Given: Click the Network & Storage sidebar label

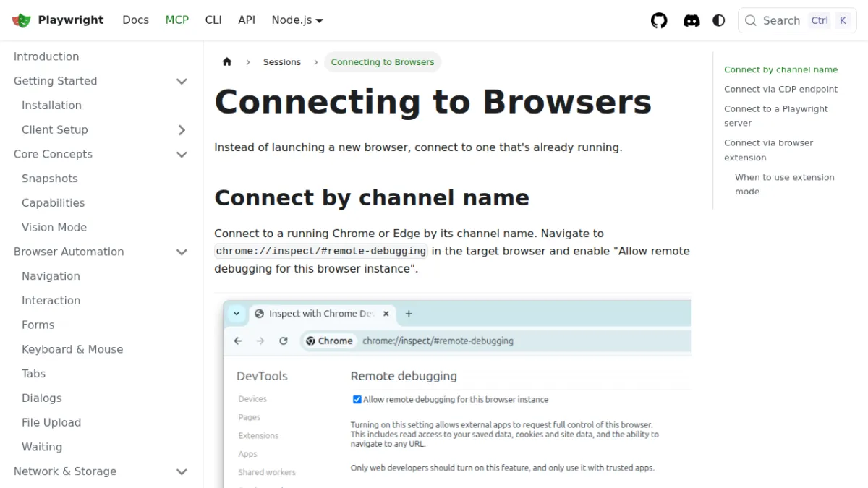Looking at the screenshot, I should pos(65,471).
